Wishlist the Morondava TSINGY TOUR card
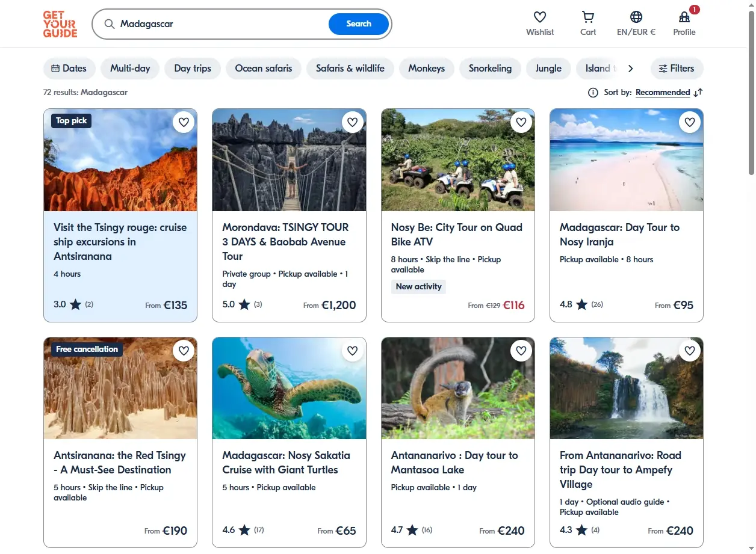 tap(353, 122)
